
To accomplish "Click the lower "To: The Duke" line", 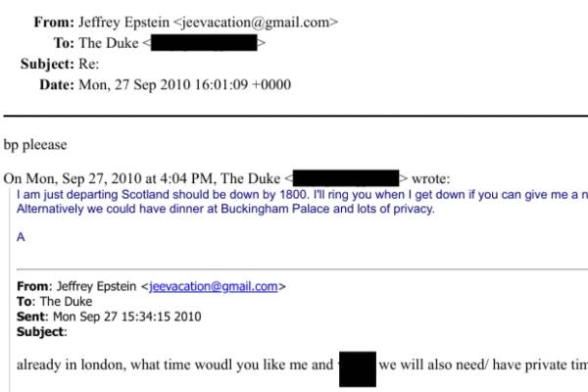I will point(54,302).
